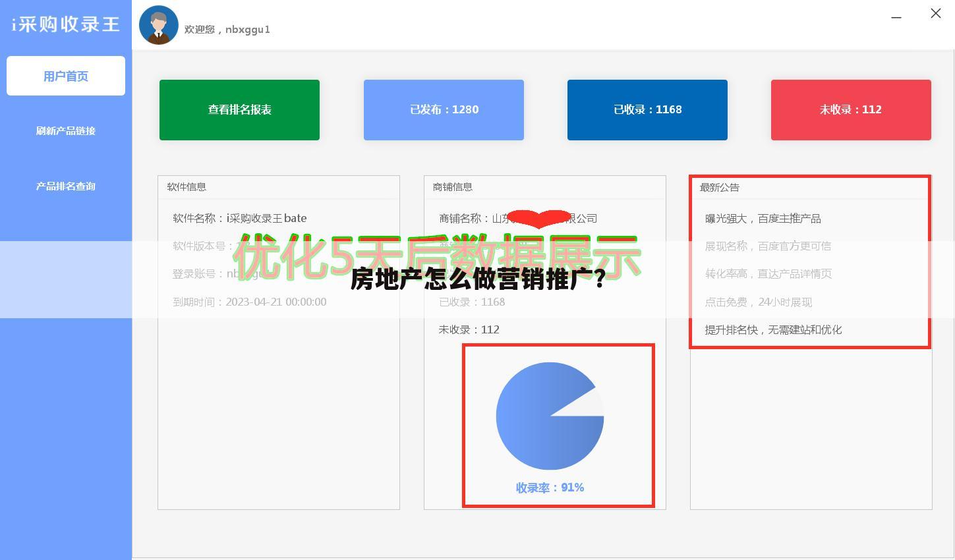This screenshot has width=955, height=560.
Task: Click 未收录：112 in the shop info panel
Action: 469,329
